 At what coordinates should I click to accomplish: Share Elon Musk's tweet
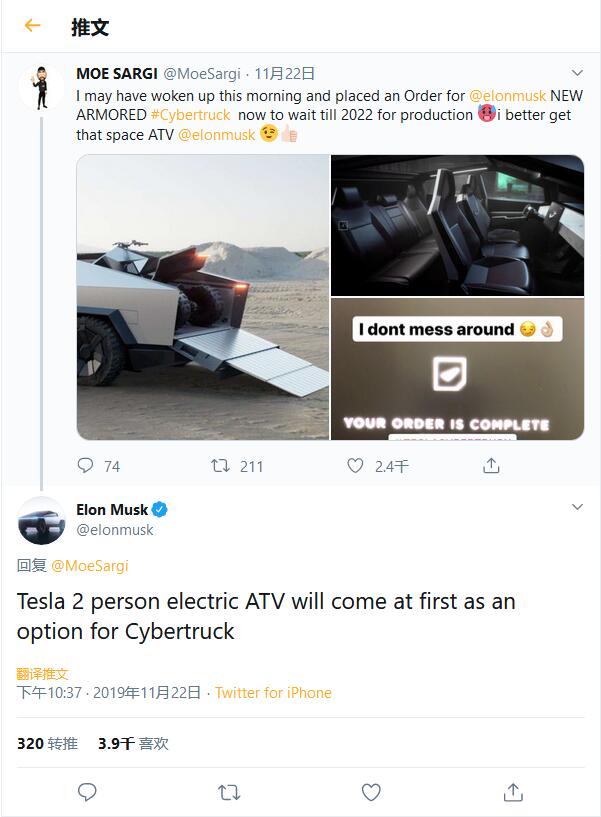coord(513,792)
